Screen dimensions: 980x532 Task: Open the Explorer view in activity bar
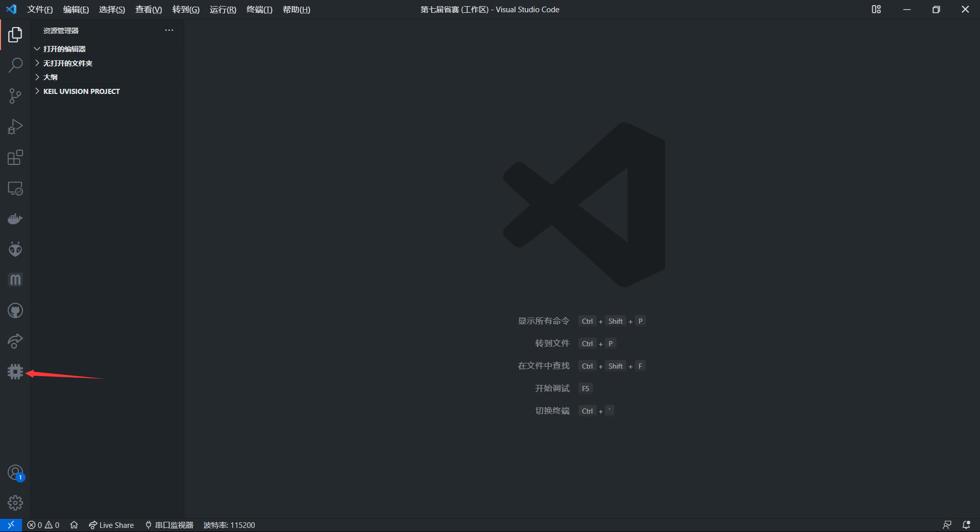click(x=15, y=35)
